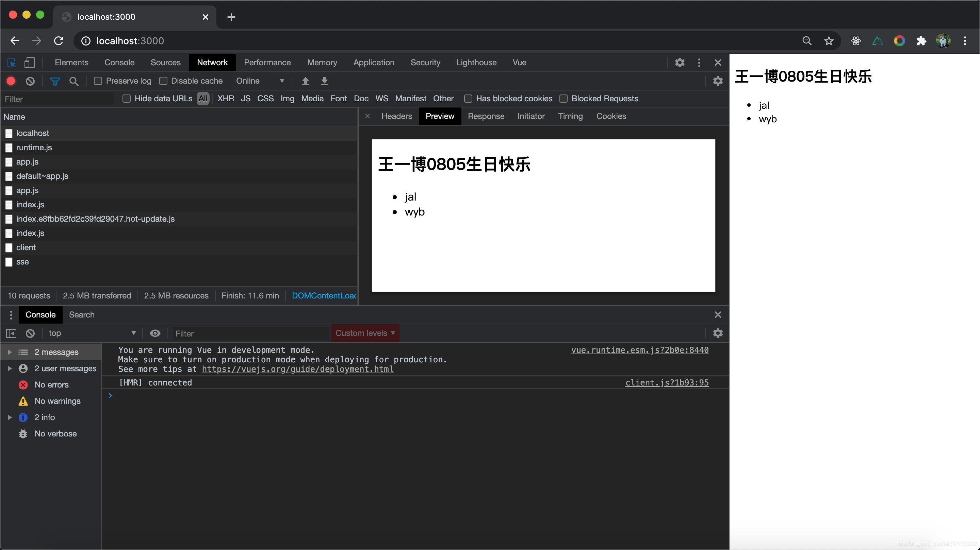Switch to the Response tab

[486, 116]
